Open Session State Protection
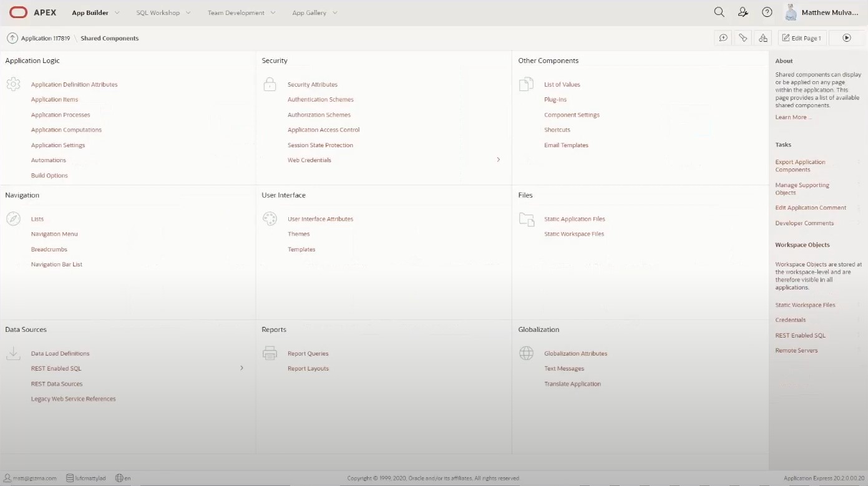Viewport: 868px width, 486px height. (320, 145)
